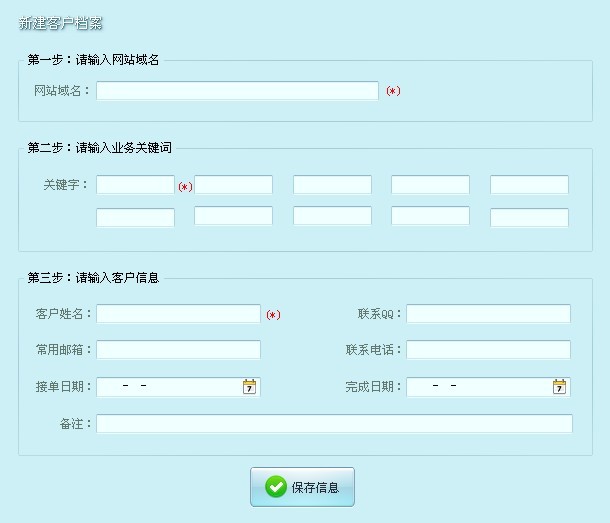The image size is (610, 523).
Task: Click the 完成日期： label
Action: coord(374,387)
